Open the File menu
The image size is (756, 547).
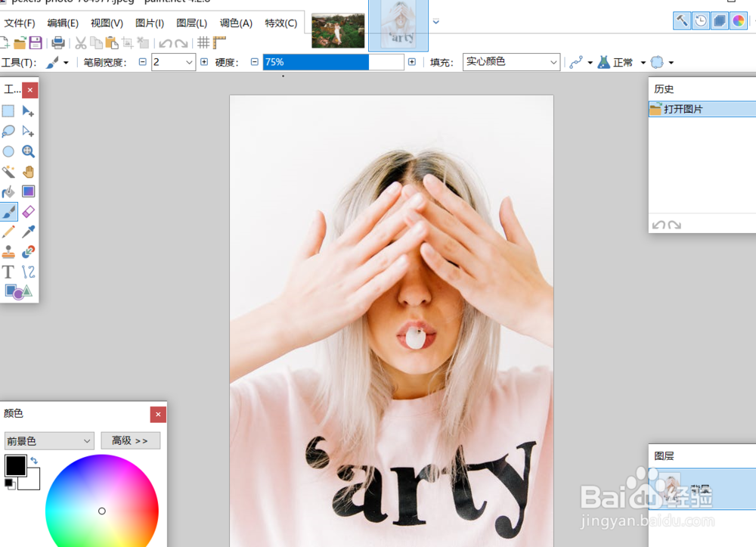coord(20,23)
